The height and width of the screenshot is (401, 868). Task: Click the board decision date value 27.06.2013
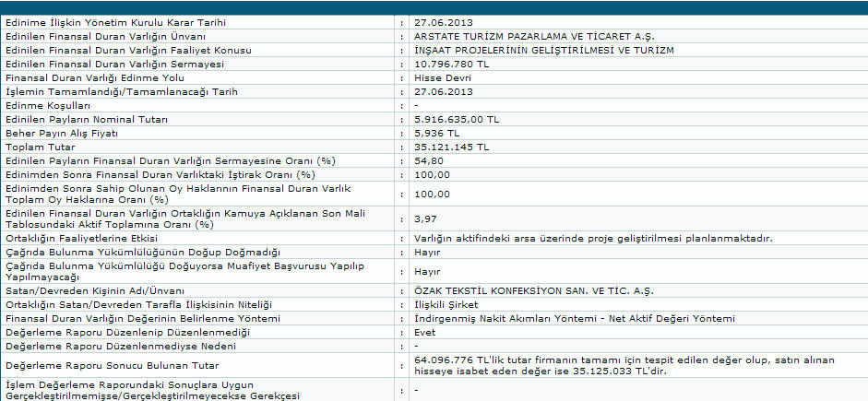pos(444,22)
